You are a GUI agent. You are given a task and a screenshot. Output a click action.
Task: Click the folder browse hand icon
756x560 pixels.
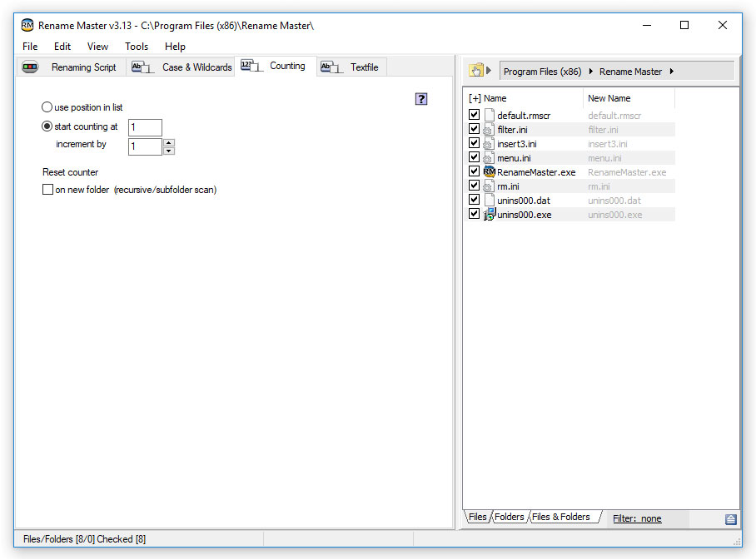pos(476,71)
